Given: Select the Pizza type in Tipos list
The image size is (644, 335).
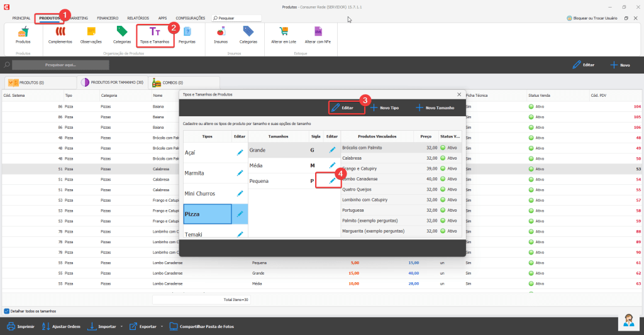Looking at the screenshot, I should click(x=206, y=214).
